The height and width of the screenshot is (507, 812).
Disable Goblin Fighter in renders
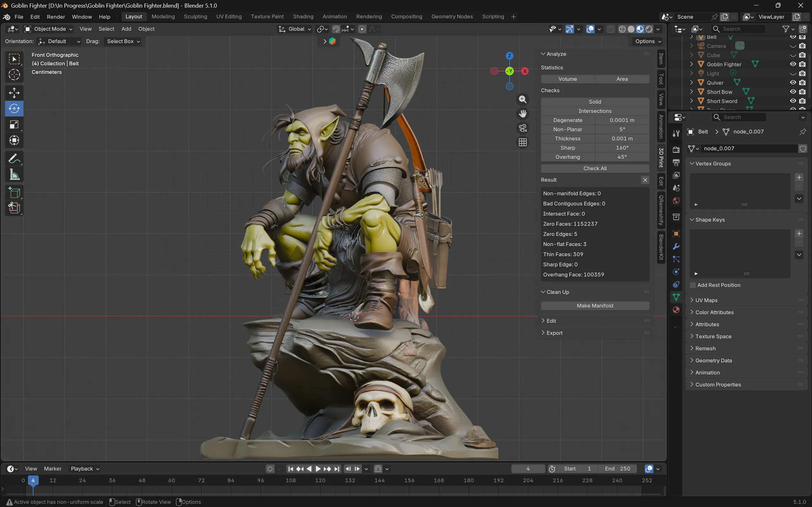pyautogui.click(x=802, y=64)
